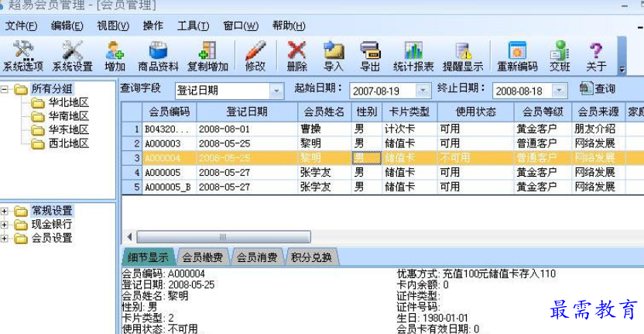Click 计次卡 card type cell
This screenshot has width=644, height=334.
(409, 129)
